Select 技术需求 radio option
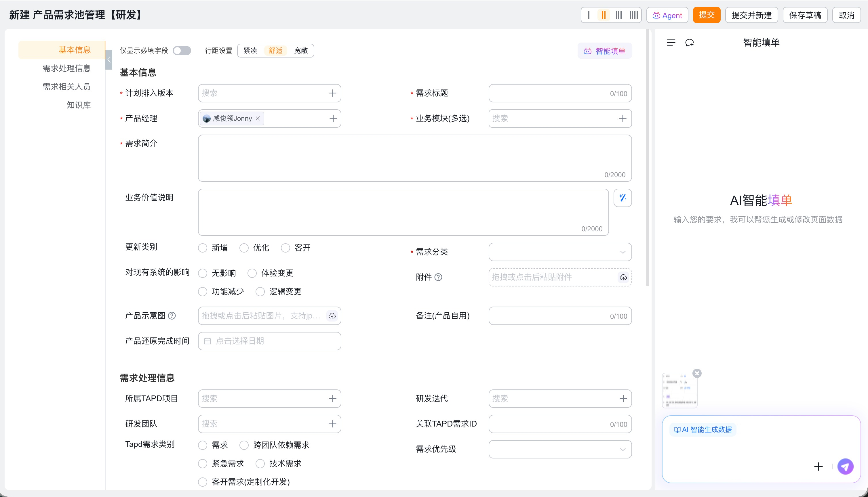Viewport: 868px width, 497px height. 260,464
